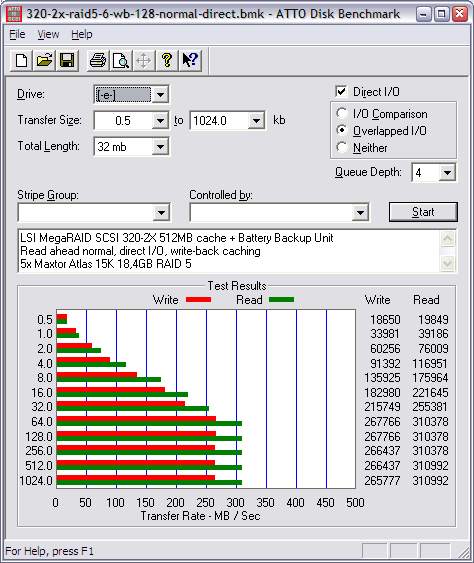This screenshot has width=474, height=563.
Task: Open Print Preview toolbar icon
Action: click(x=121, y=60)
